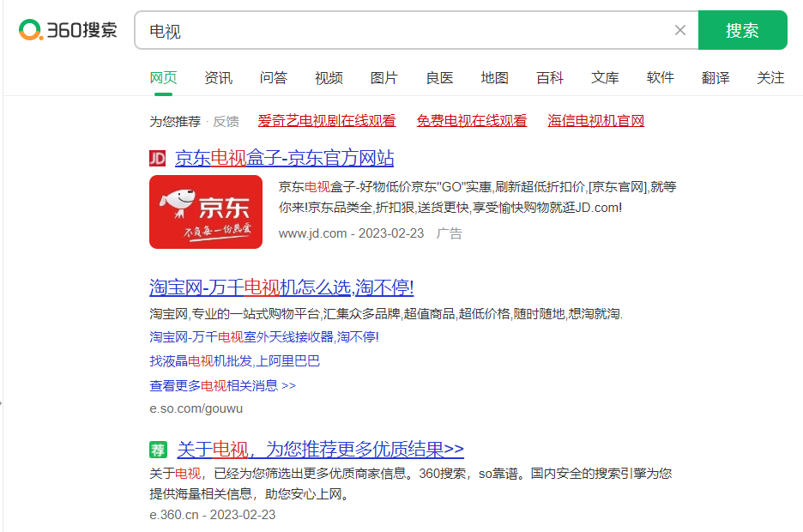
Task: Click the 360搜索 logo
Action: 67,27
